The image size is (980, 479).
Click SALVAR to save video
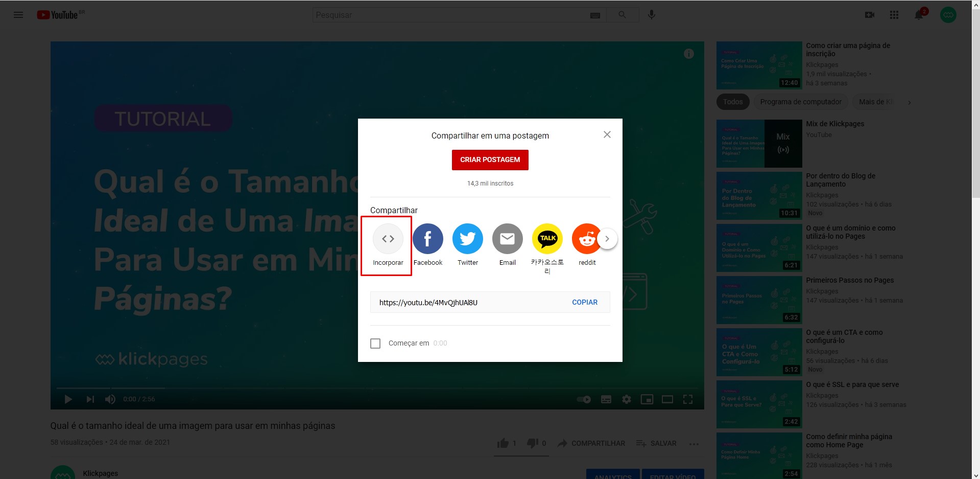coord(656,443)
